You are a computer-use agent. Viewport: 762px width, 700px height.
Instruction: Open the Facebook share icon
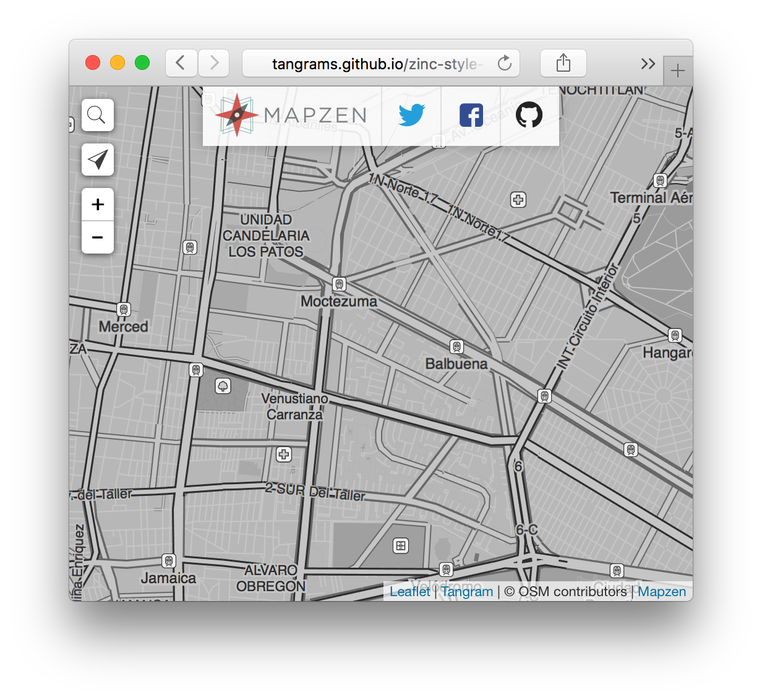(471, 116)
